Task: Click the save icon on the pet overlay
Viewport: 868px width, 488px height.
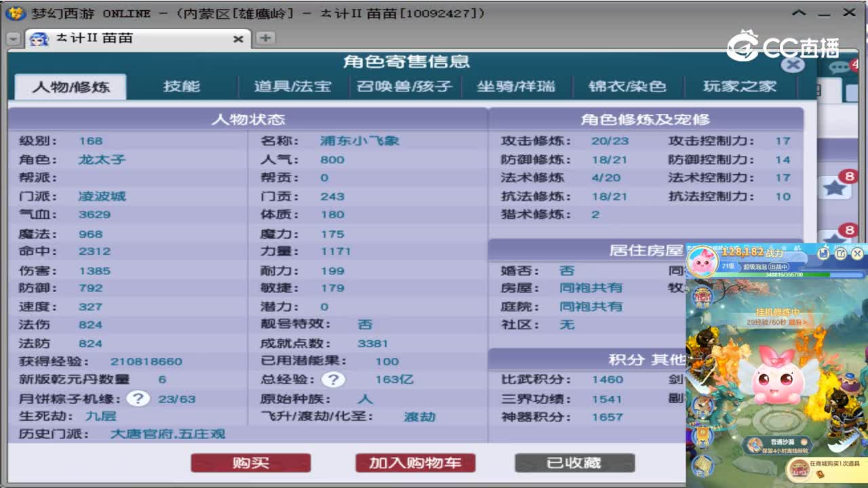Action: [825, 253]
